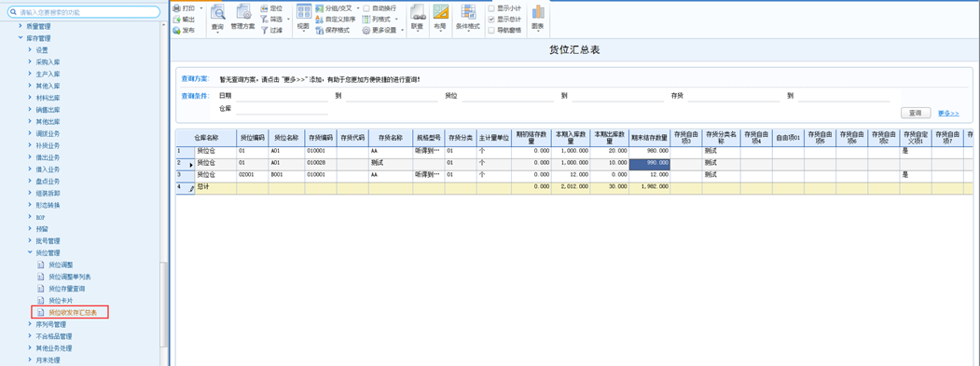Open 月末处理 in the tree

[x=48, y=359]
